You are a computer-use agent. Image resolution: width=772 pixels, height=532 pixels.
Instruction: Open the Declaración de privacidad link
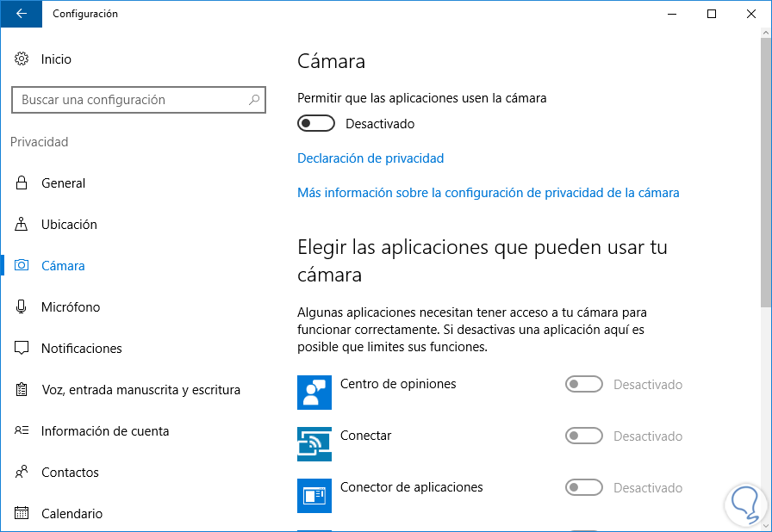pyautogui.click(x=370, y=158)
